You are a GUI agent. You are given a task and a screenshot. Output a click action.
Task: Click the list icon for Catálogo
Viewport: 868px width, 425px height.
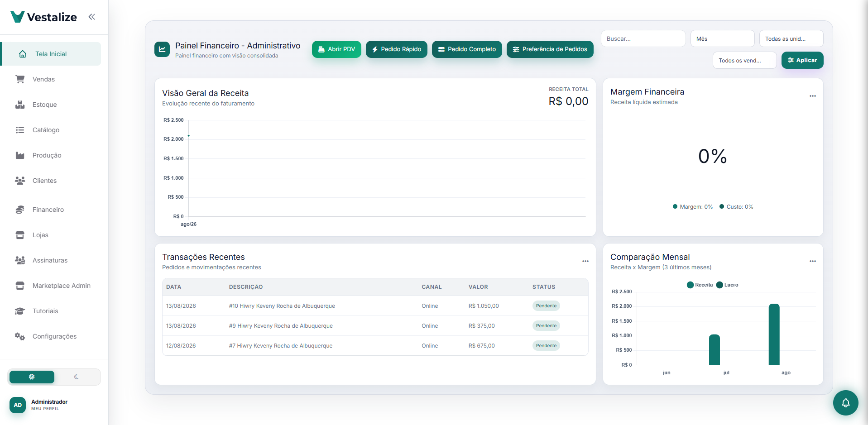[20, 130]
